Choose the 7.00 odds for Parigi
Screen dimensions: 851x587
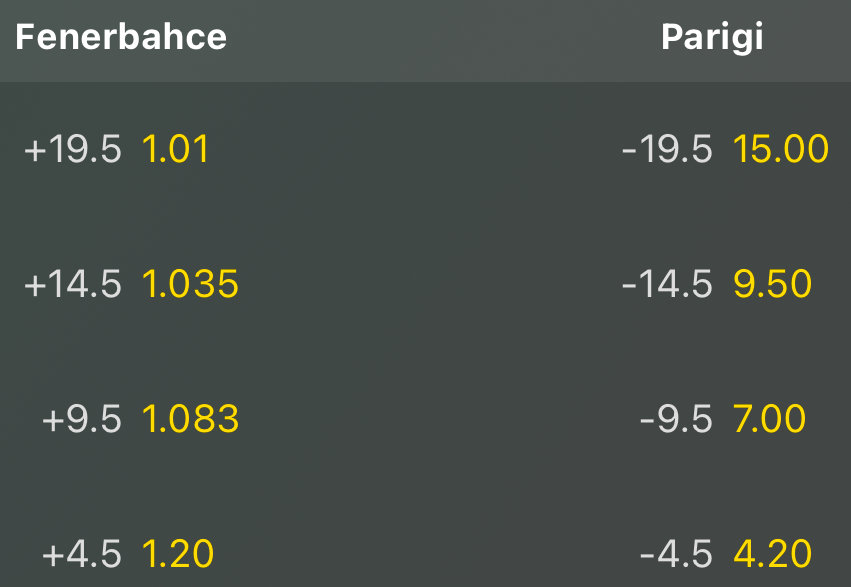click(x=769, y=419)
